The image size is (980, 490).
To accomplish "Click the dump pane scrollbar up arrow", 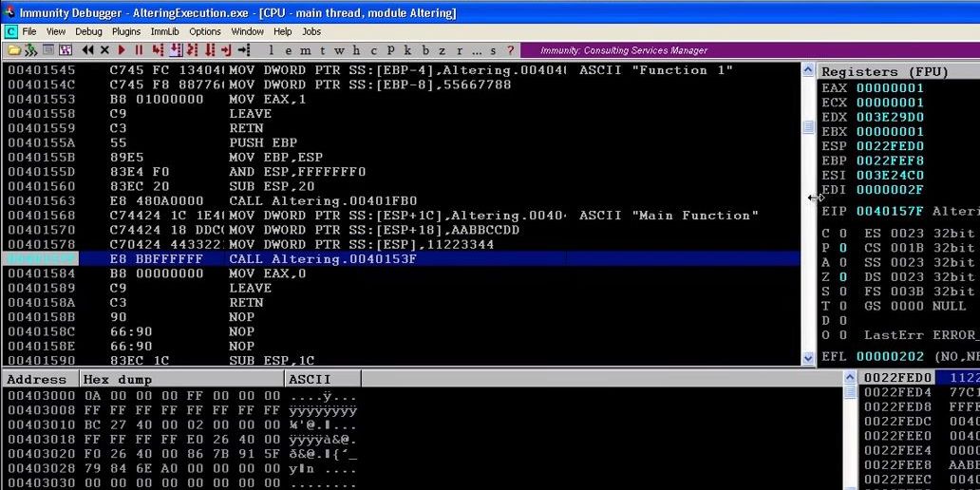I will 849,378.
